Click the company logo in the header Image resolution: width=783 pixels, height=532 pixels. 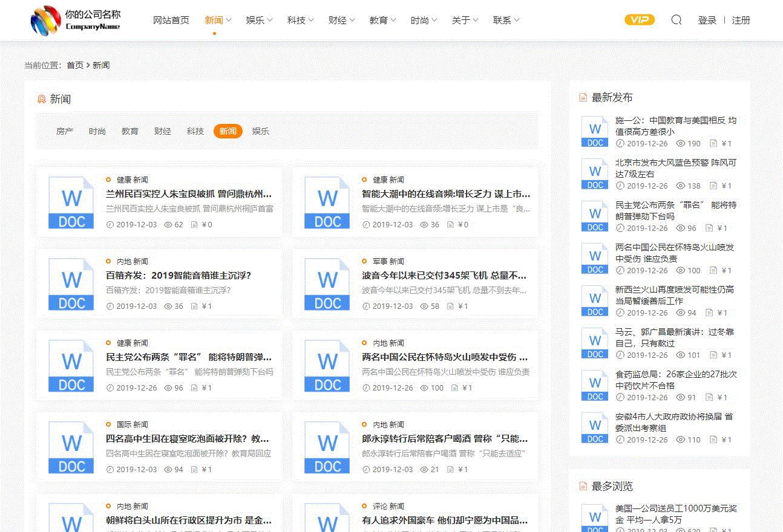click(76, 21)
